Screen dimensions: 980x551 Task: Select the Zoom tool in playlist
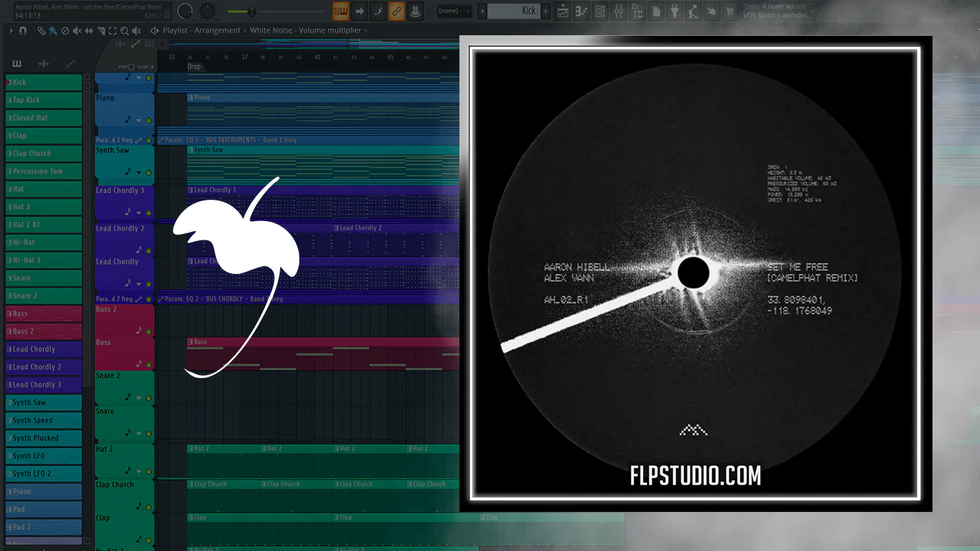coord(125,31)
